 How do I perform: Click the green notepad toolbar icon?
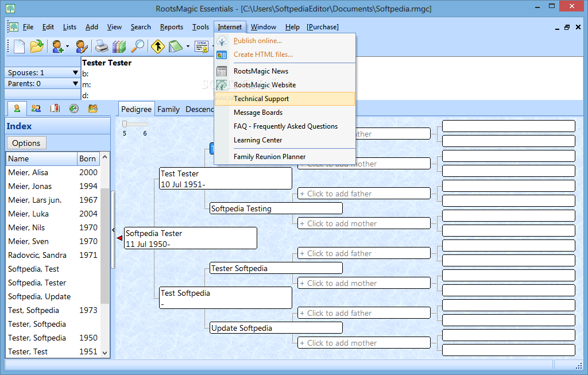pos(175,47)
